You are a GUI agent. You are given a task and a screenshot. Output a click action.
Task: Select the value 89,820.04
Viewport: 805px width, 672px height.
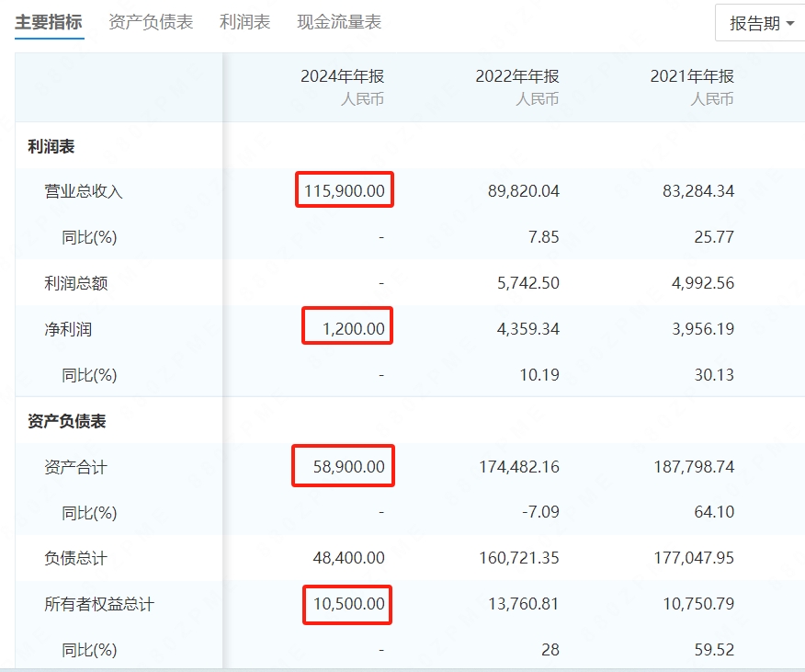click(524, 191)
